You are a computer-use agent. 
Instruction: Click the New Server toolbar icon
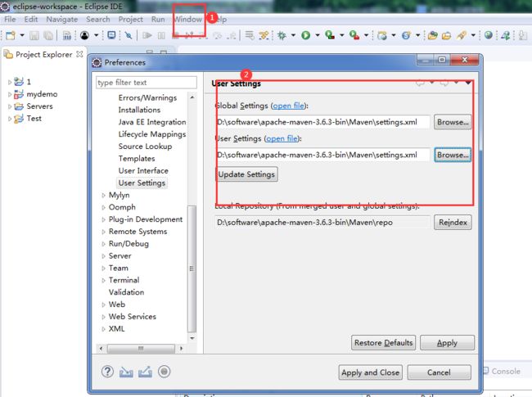pos(382,35)
